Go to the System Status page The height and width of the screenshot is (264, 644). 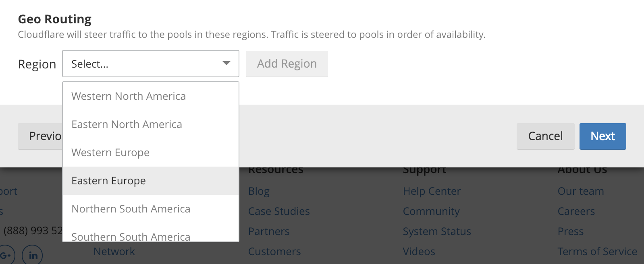click(x=437, y=231)
